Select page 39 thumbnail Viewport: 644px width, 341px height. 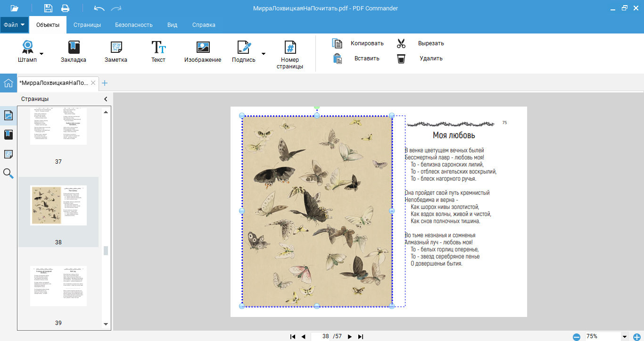58,286
